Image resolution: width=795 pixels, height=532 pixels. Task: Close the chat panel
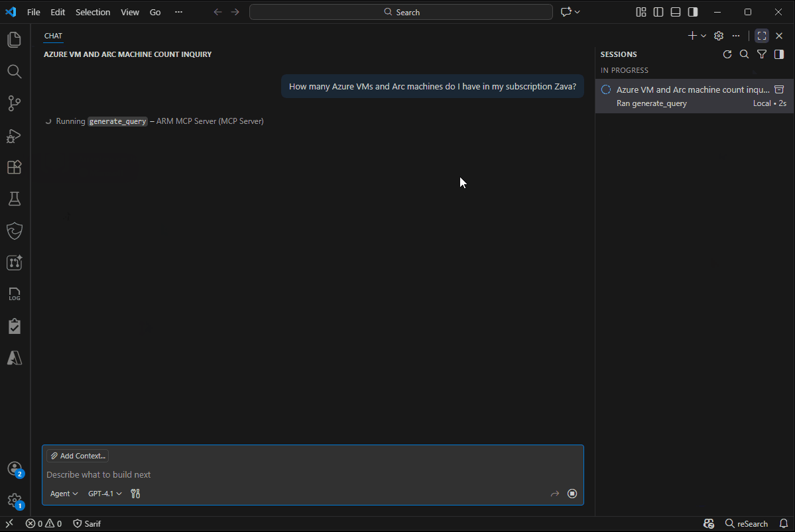click(779, 36)
